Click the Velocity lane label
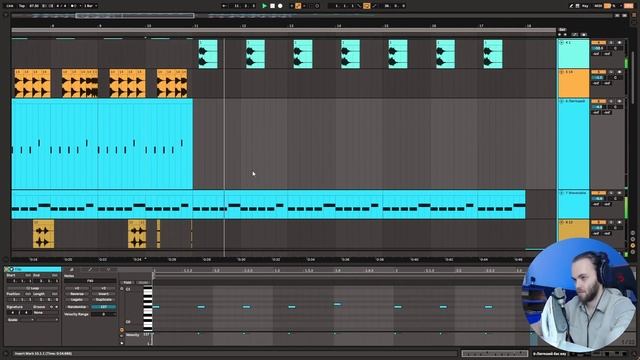This screenshot has width=640, height=360. point(133,335)
